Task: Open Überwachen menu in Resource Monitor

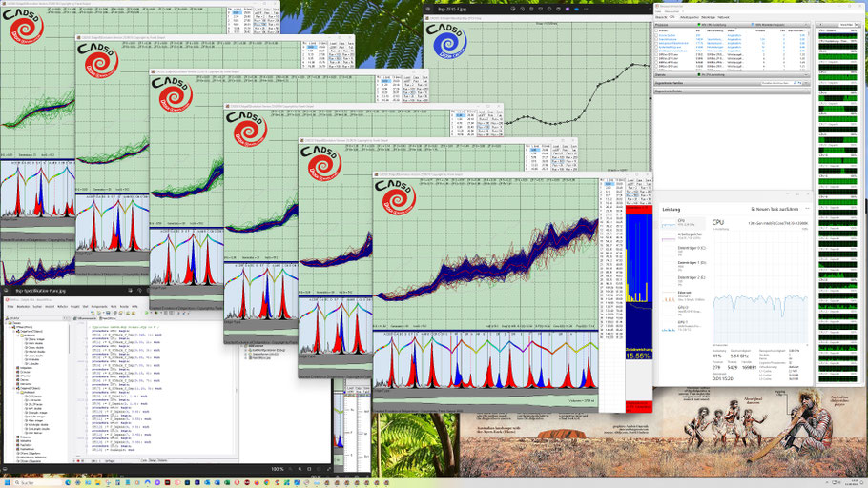Action: 672,11
